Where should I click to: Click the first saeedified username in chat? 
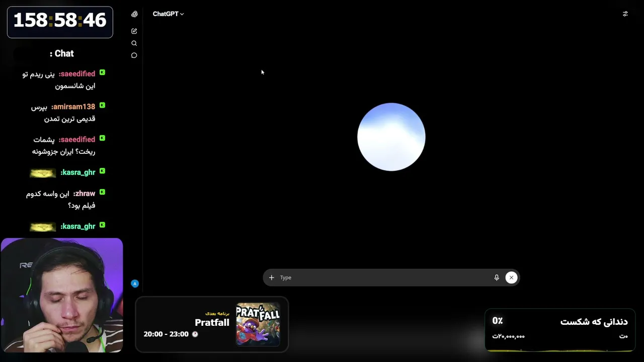point(77,74)
